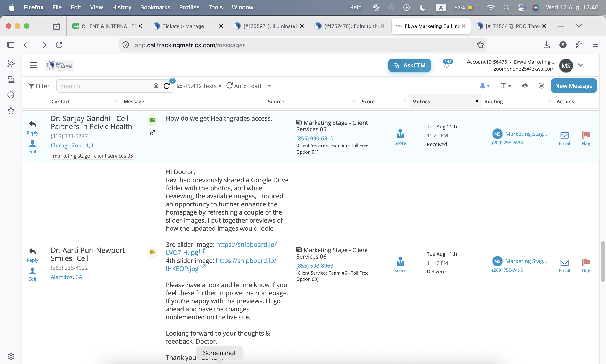Reply to Dr. Aarti Puri-Newport
The width and height of the screenshot is (606, 364).
[x=32, y=255]
